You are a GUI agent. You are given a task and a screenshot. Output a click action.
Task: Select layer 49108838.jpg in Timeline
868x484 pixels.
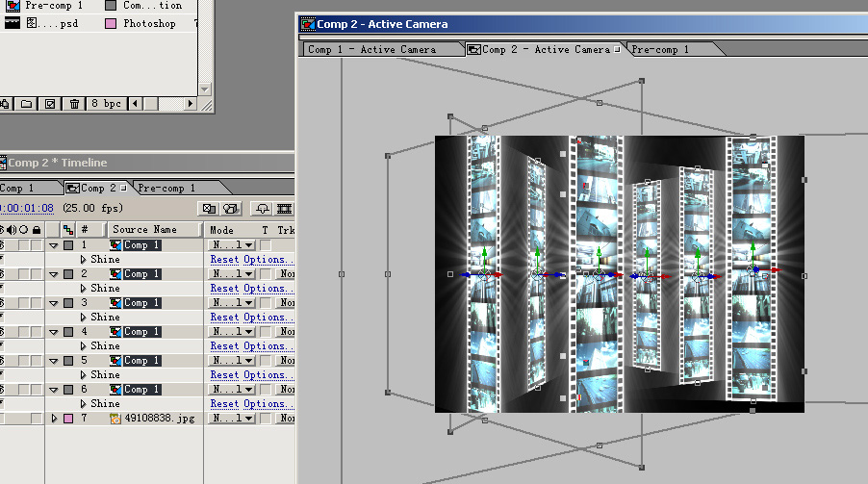click(x=160, y=419)
